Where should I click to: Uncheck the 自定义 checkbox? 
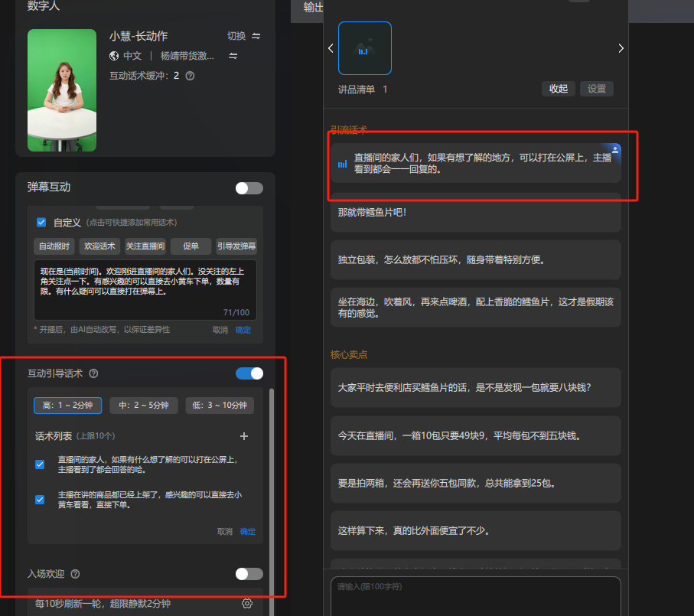(x=41, y=223)
